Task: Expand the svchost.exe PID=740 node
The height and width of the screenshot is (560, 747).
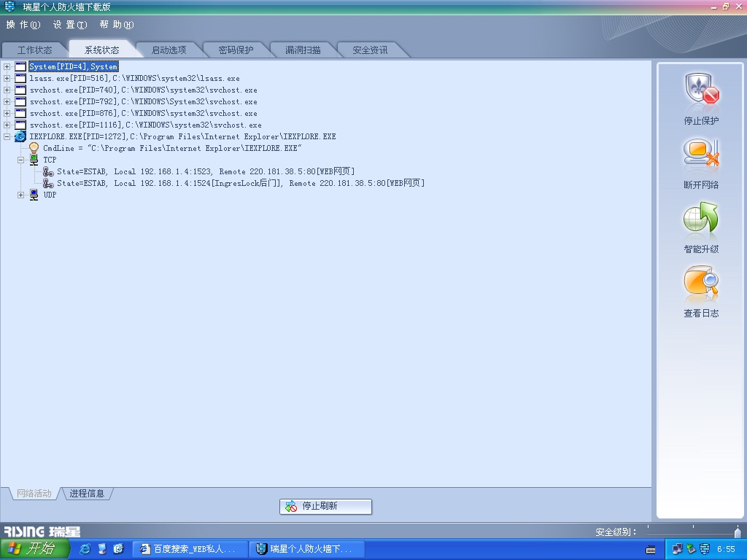Action: coord(7,90)
